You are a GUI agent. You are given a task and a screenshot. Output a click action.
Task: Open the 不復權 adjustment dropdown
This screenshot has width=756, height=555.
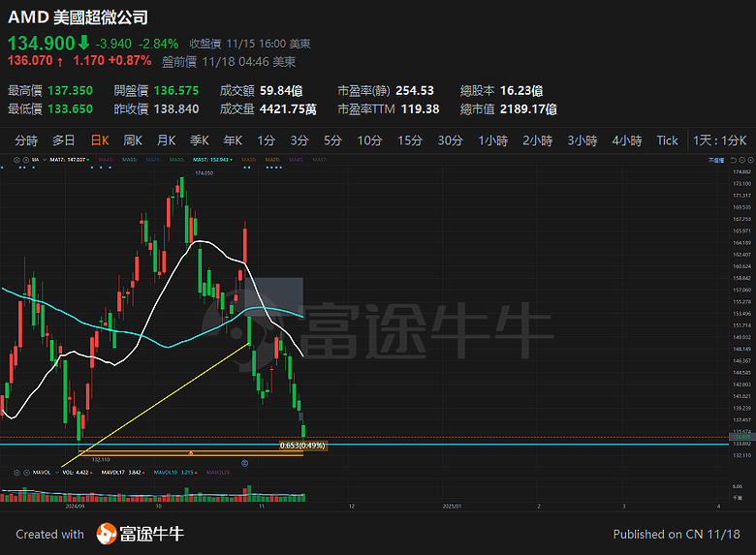tap(716, 160)
